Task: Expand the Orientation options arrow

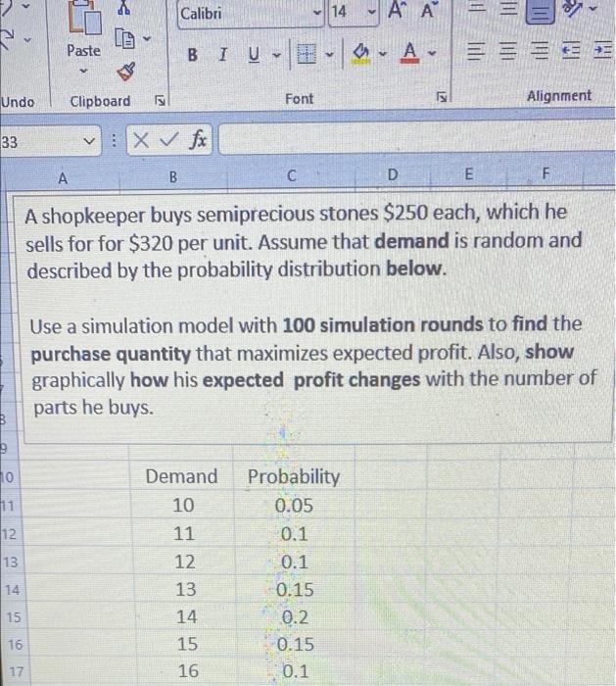Action: (593, 8)
